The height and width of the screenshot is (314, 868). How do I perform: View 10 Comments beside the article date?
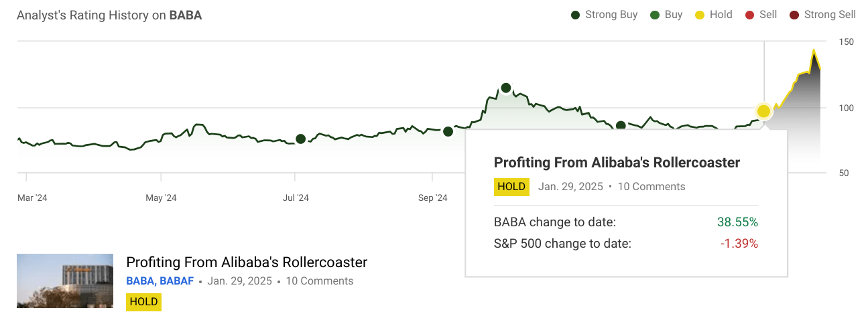[x=319, y=281]
